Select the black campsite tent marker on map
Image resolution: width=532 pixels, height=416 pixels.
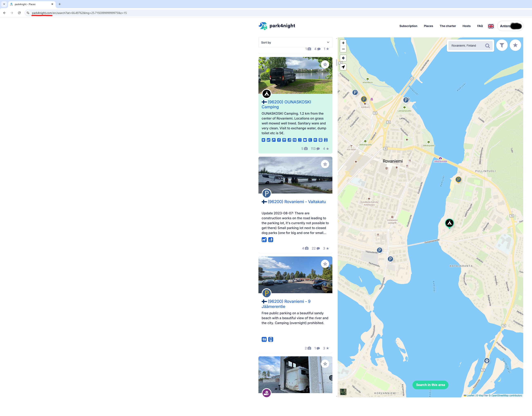(449, 223)
